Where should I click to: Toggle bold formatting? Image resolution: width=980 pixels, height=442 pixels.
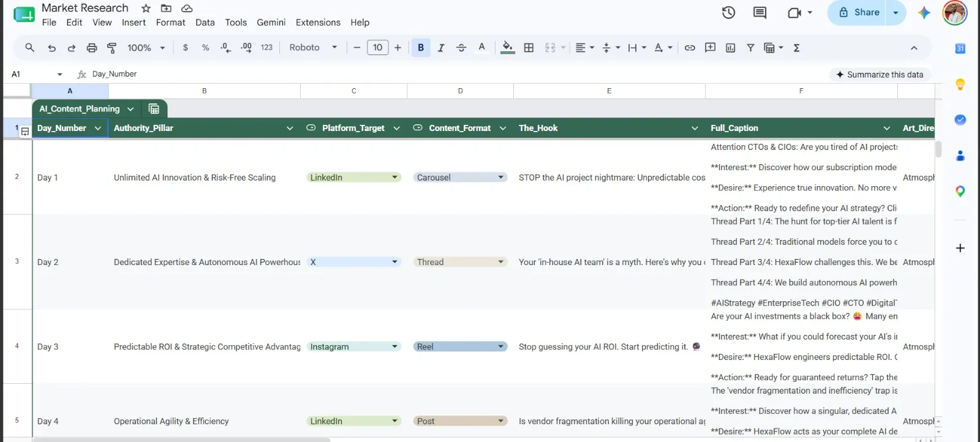(421, 48)
